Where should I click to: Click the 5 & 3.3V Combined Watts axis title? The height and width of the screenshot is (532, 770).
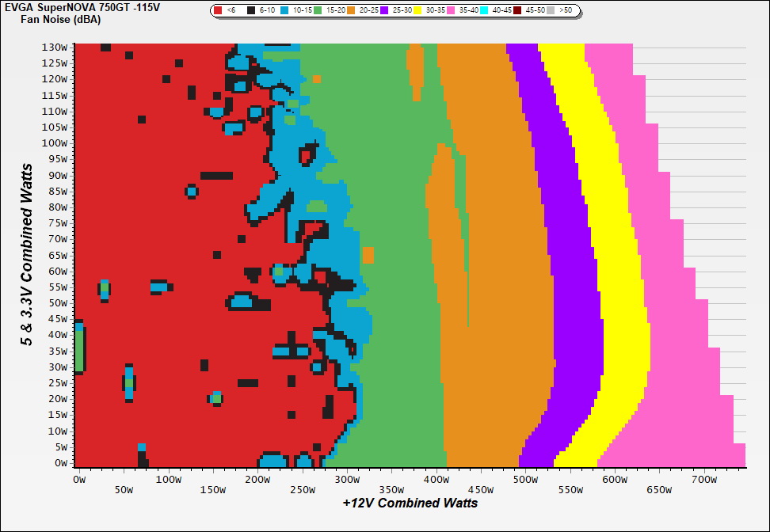tap(26, 255)
